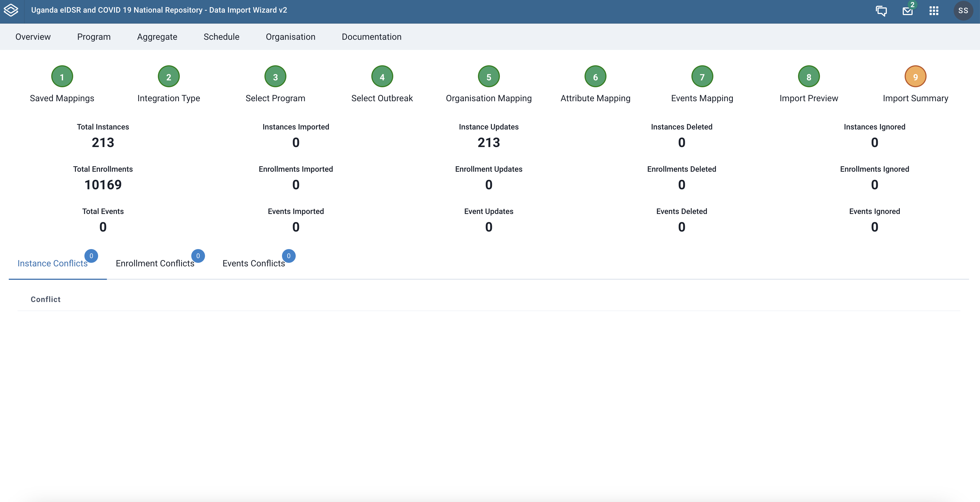Click the Events Mapping step label

click(702, 98)
